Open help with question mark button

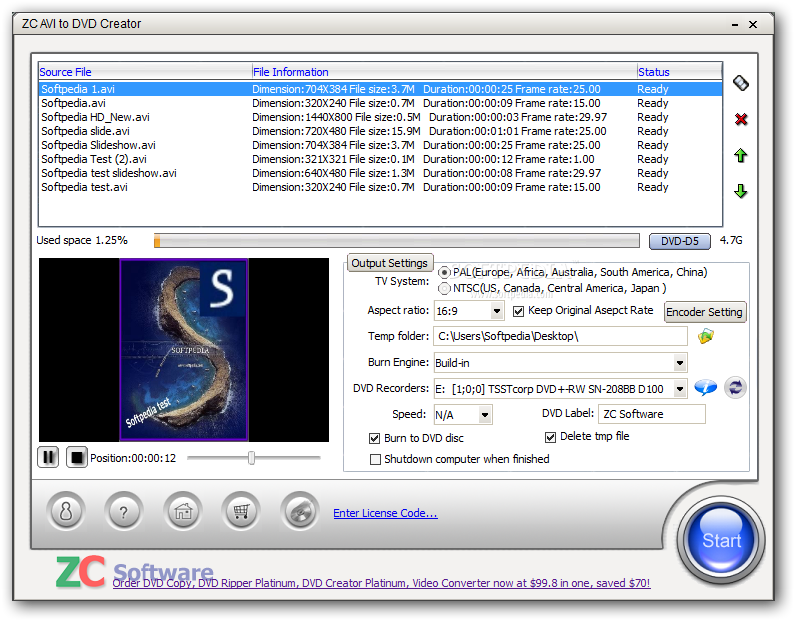tap(124, 512)
